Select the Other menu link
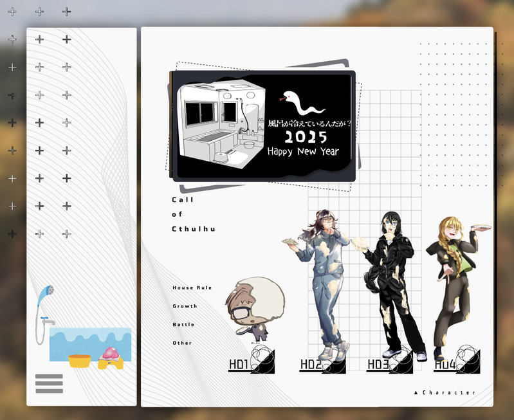This screenshot has height=420, width=514. [x=182, y=343]
